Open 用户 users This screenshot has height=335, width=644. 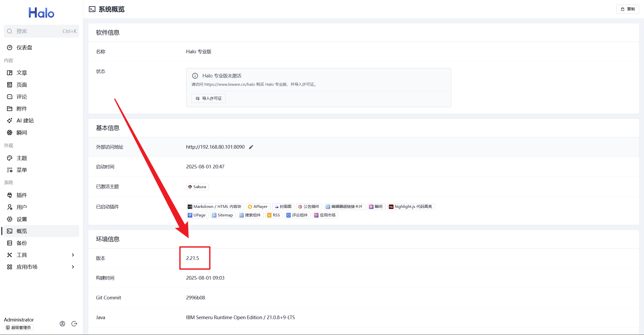point(42,207)
